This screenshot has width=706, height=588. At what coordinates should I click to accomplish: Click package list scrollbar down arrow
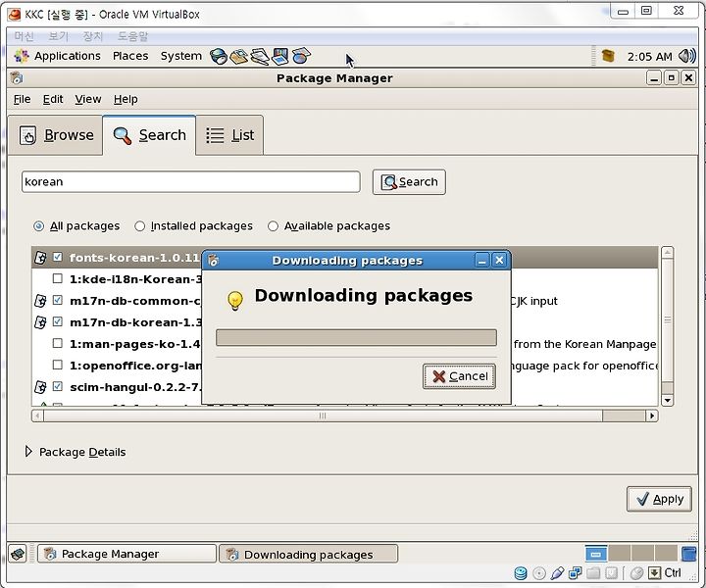click(668, 400)
